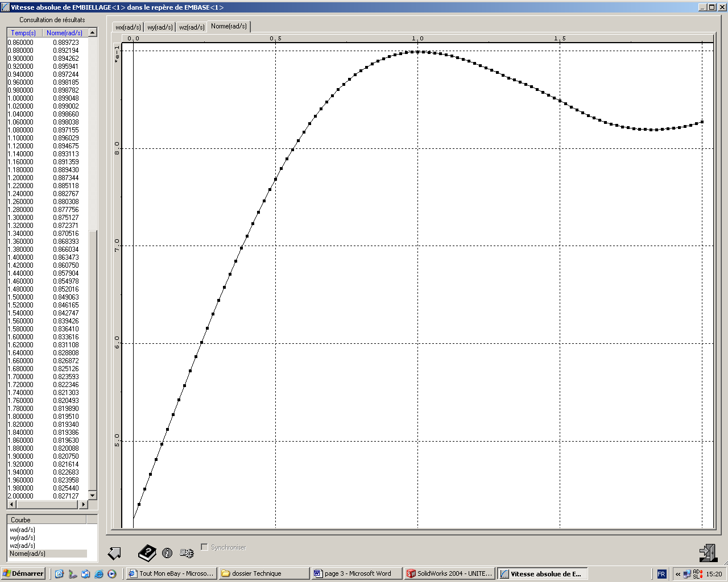Click the first quick launch icon
Image resolution: width=728 pixels, height=582 pixels.
pyautogui.click(x=59, y=574)
